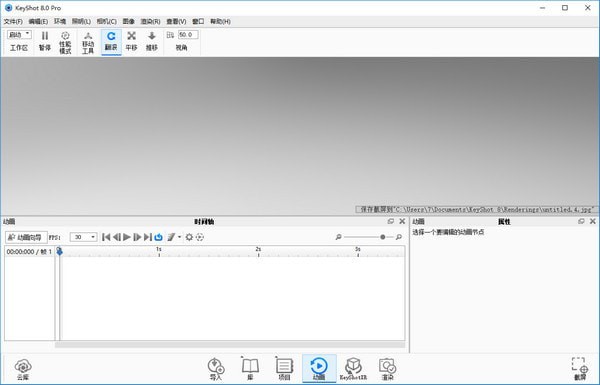This screenshot has width=600, height=385.
Task: Open the 查看(V) menu
Action: (x=176, y=21)
